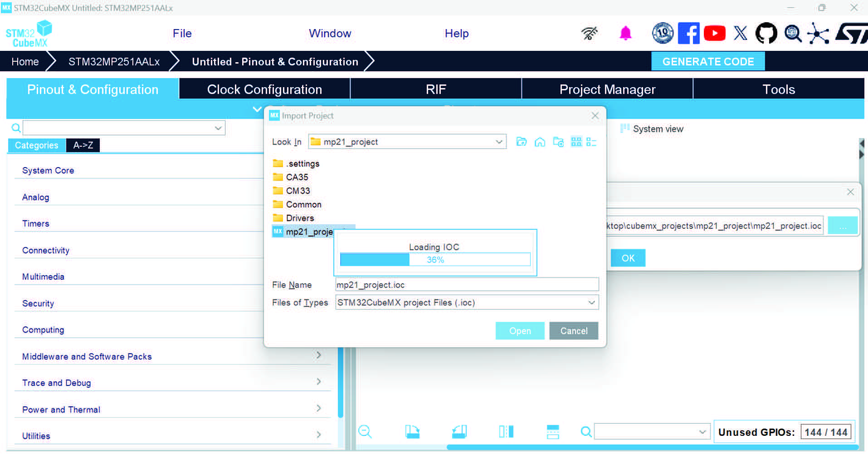Go up one folder level in Import Project

[522, 142]
